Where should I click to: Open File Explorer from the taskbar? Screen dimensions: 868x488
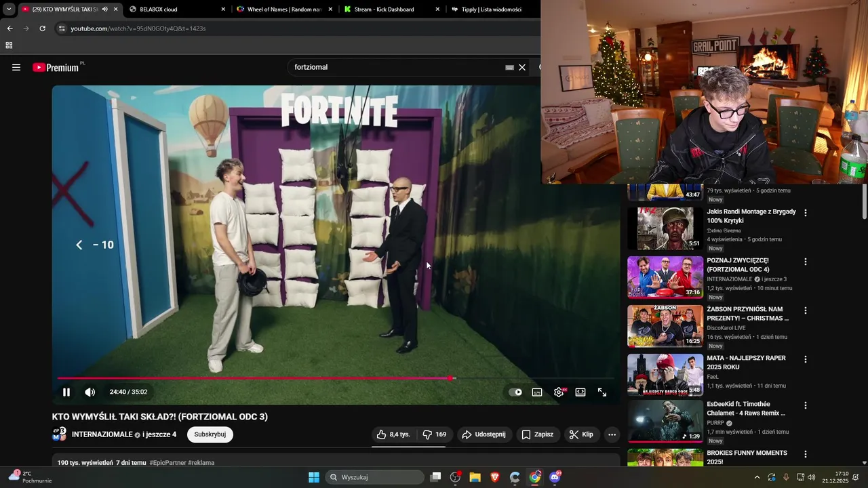[475, 477]
